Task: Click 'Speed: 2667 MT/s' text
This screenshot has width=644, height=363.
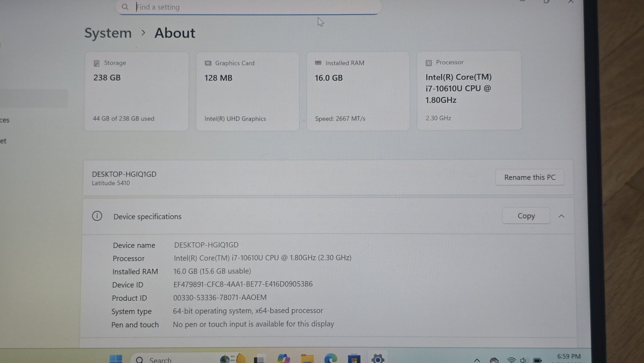Action: 340,119
